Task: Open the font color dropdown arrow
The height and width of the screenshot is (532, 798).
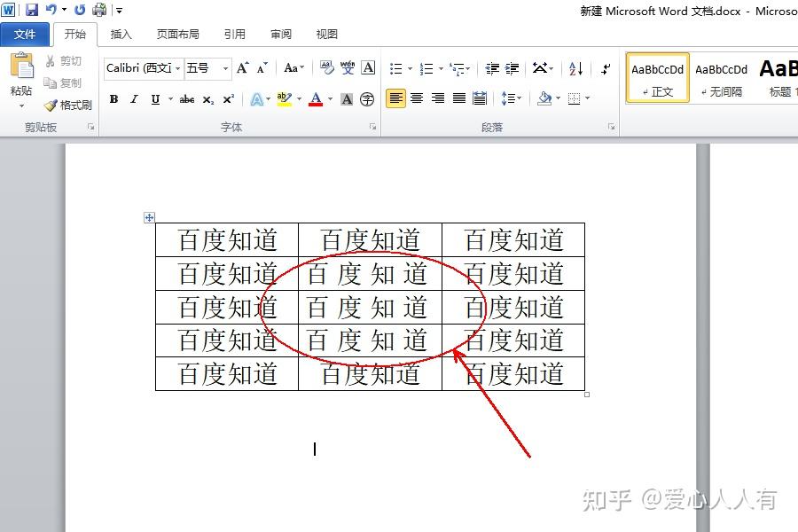Action: pyautogui.click(x=331, y=99)
